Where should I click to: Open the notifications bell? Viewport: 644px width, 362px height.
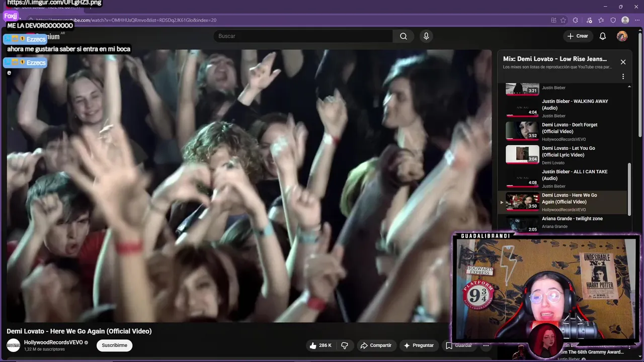[x=603, y=36]
